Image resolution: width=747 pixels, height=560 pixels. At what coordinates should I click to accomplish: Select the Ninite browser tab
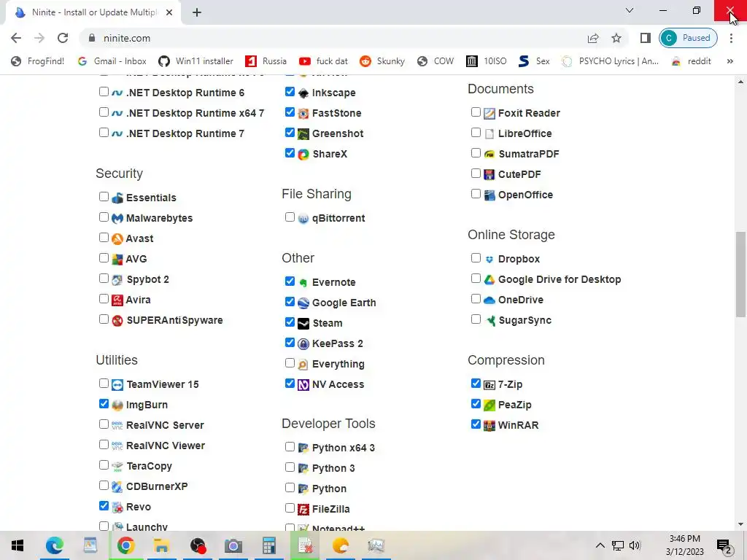93,12
